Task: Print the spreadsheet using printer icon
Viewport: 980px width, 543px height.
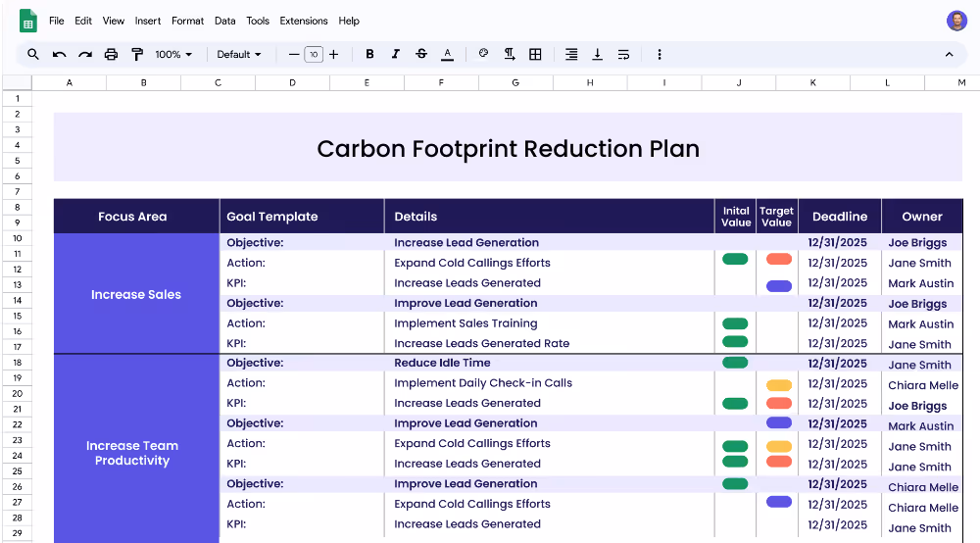Action: tap(111, 55)
